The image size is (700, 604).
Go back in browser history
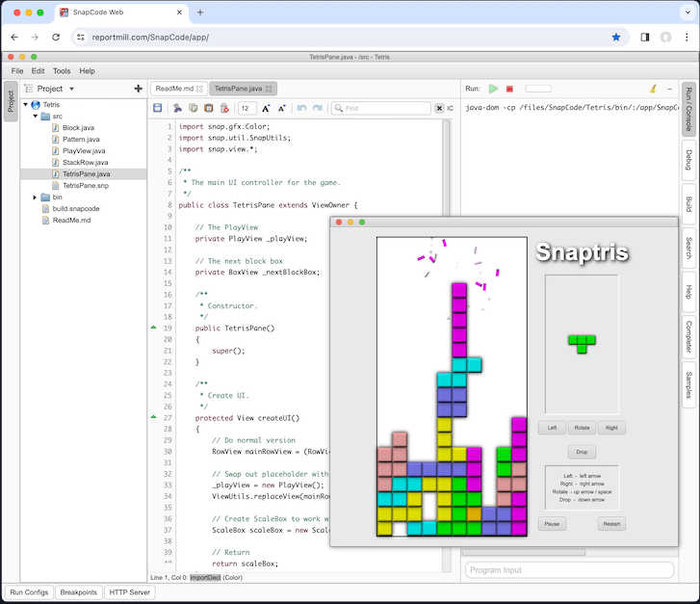(x=14, y=37)
